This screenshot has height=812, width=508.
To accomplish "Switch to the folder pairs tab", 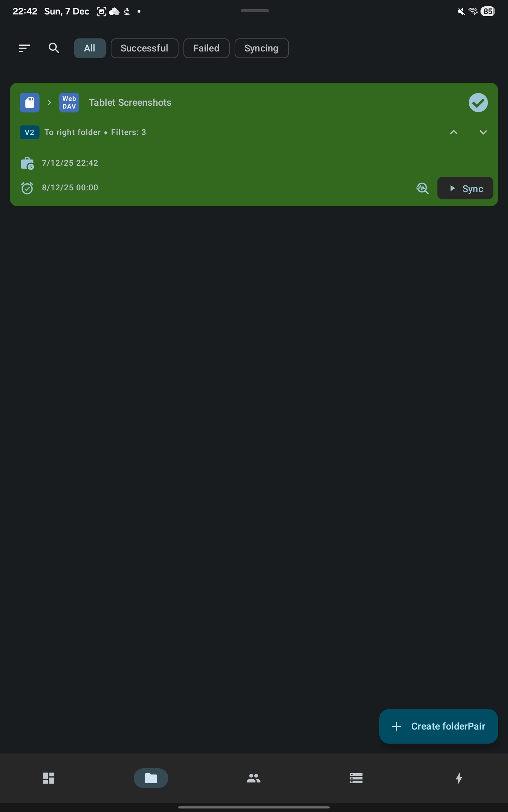I will tap(151, 778).
